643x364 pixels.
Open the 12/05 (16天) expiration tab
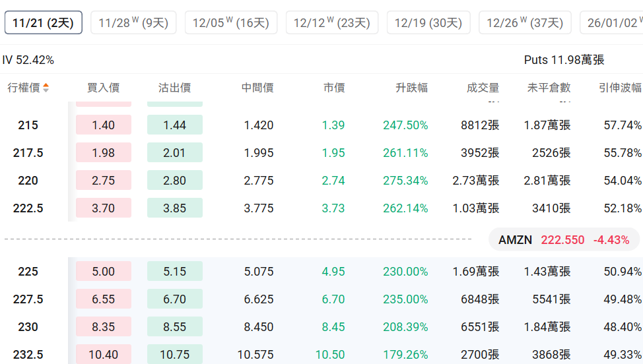click(x=231, y=23)
